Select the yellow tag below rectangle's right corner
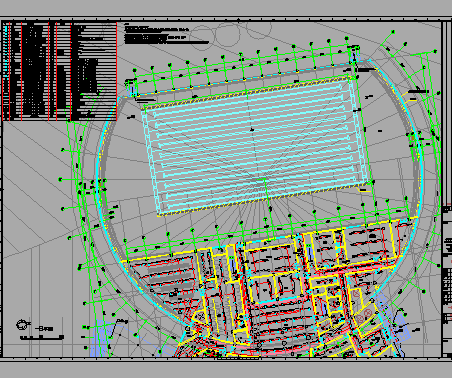Screen dimensions: 452x378 [x=364, y=190]
